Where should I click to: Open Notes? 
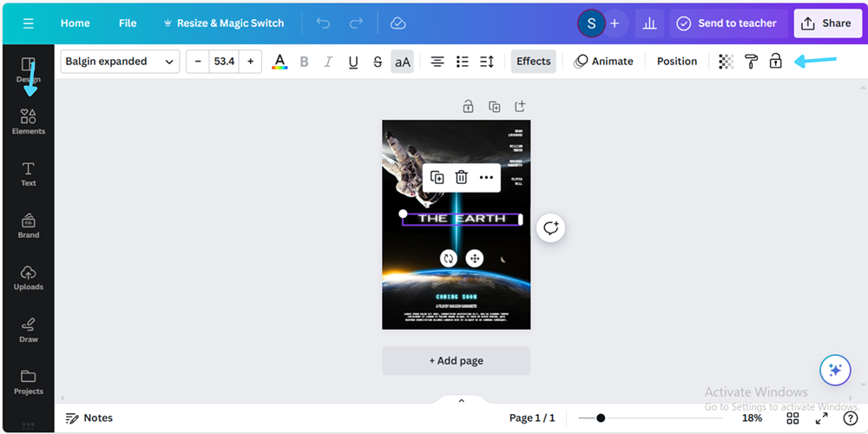point(89,418)
